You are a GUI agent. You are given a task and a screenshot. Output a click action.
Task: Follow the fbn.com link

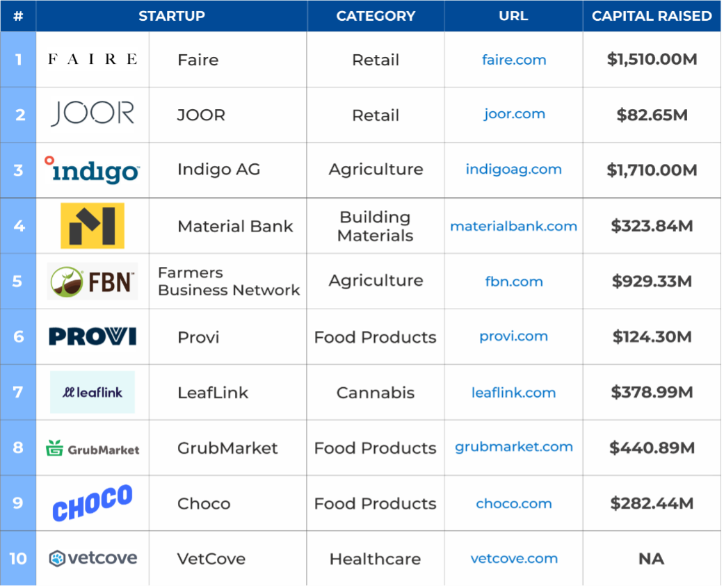[514, 281]
